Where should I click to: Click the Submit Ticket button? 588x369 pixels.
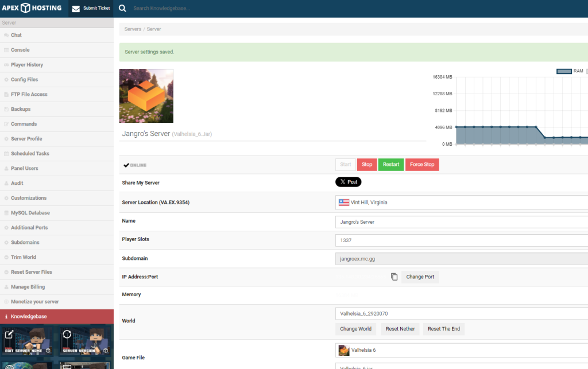91,8
